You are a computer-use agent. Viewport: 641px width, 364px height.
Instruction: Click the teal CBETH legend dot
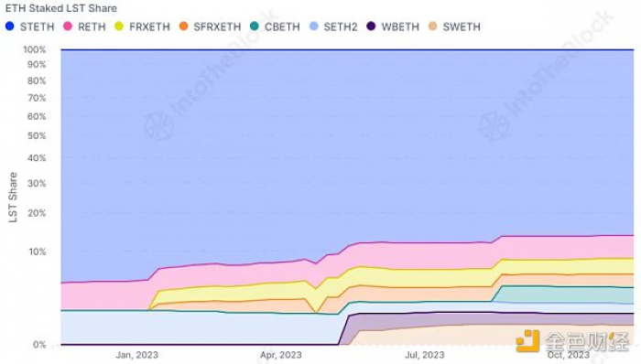coord(255,27)
